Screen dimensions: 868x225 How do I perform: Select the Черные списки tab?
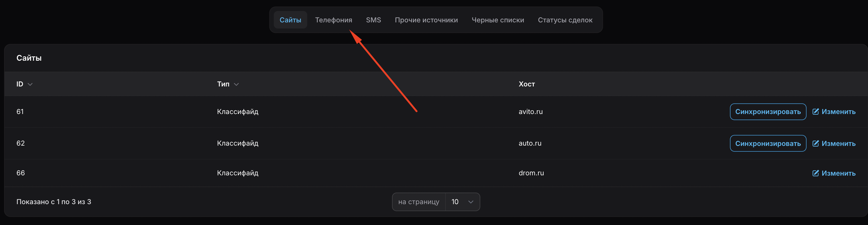click(497, 20)
